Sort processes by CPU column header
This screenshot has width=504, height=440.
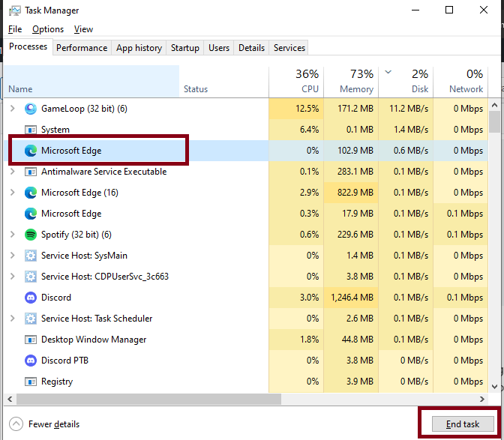pos(296,81)
